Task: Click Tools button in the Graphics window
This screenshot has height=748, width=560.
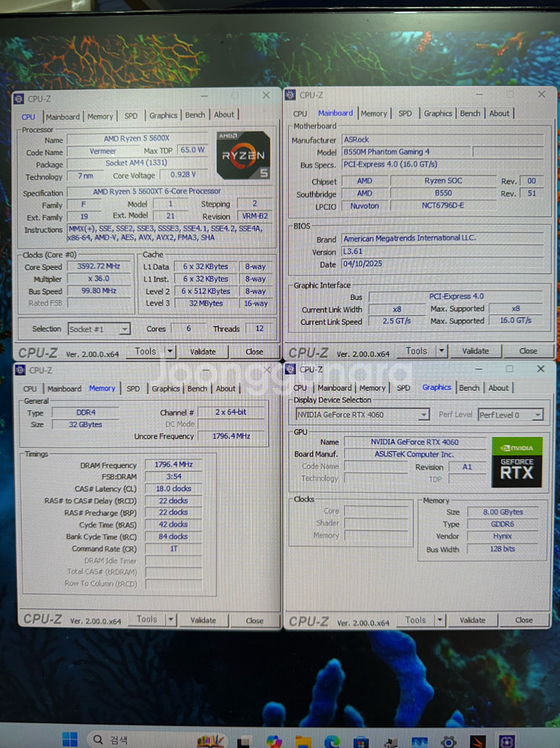Action: click(415, 619)
